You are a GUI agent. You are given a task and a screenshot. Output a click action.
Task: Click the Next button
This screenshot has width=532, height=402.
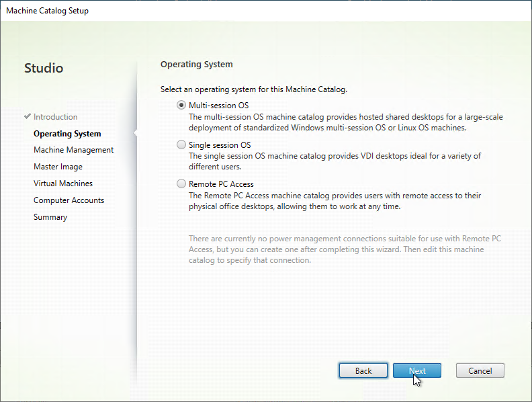pos(417,370)
